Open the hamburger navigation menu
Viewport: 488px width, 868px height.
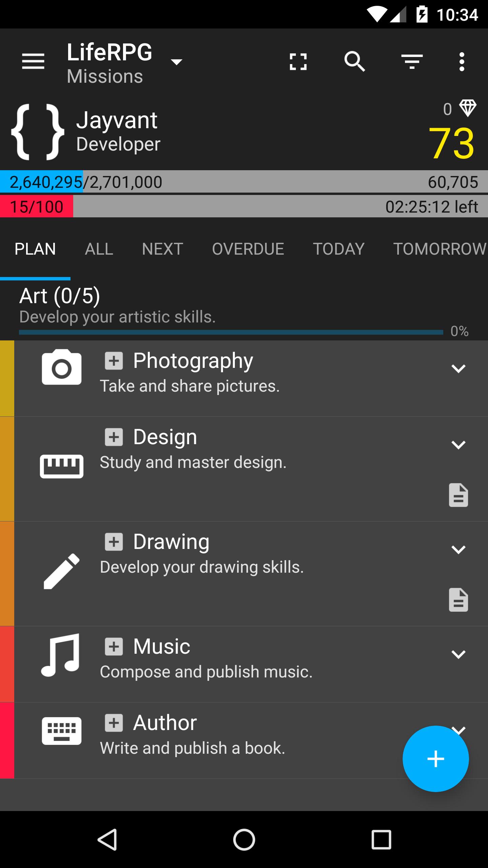[x=33, y=61]
